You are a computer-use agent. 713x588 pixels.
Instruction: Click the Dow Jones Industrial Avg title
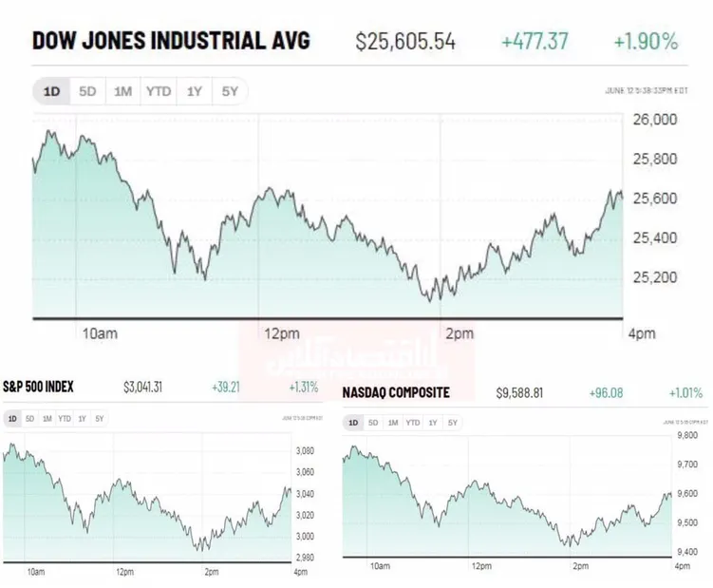(171, 40)
